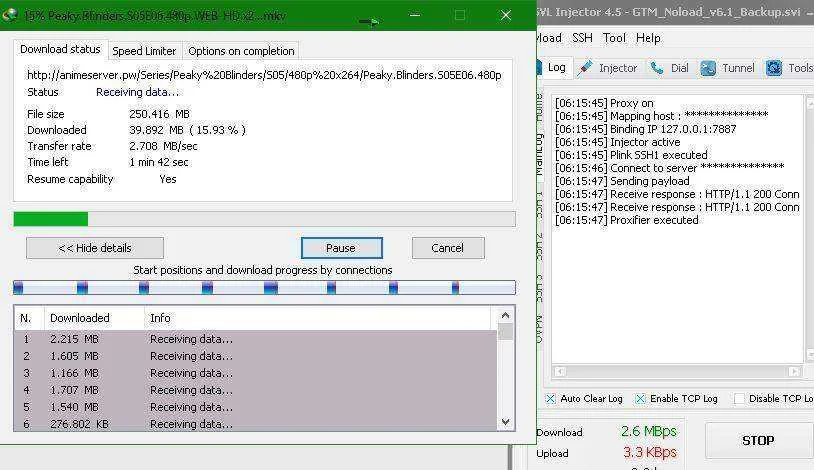This screenshot has height=470, width=814.
Task: Minimize the IDM download window
Action: coord(415,15)
